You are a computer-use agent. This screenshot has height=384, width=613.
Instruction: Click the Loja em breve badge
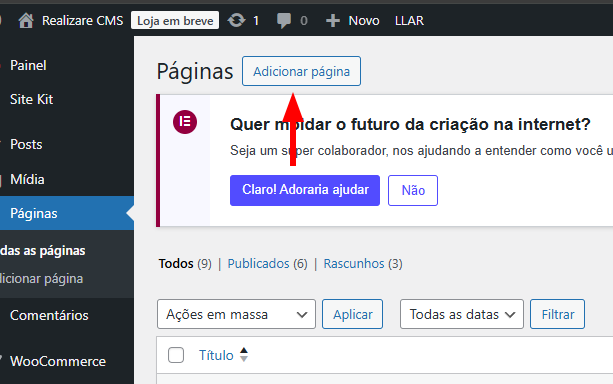click(x=175, y=20)
